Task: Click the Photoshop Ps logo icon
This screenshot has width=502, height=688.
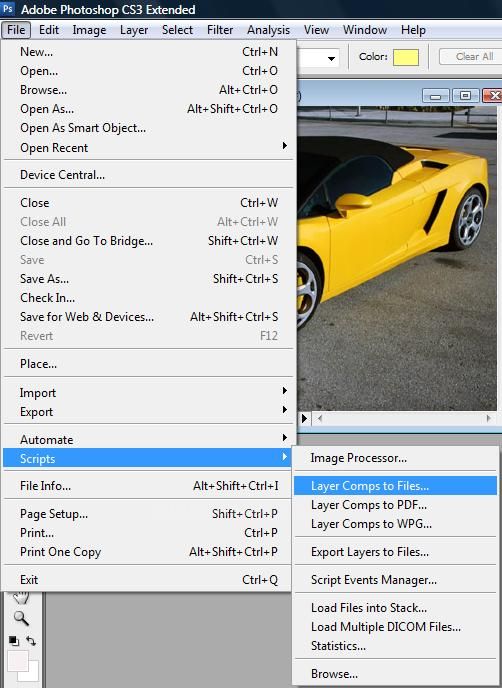Action: pos(8,8)
